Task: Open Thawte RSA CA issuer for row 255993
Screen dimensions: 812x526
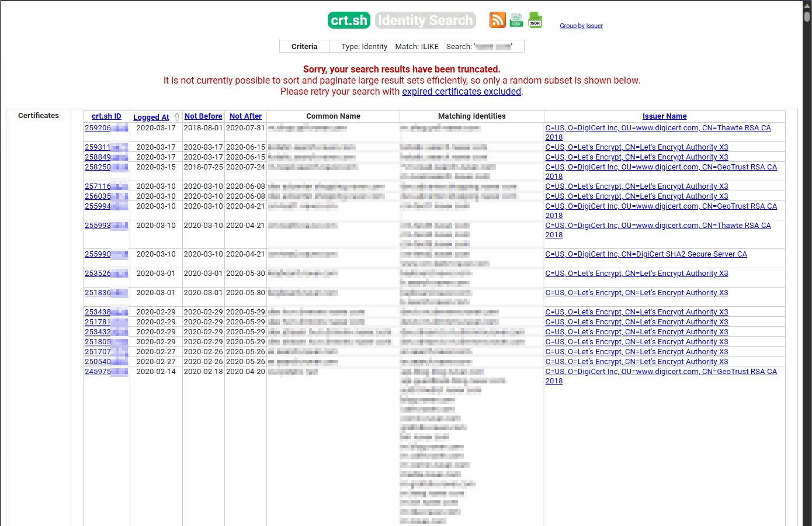Action: tap(658, 226)
